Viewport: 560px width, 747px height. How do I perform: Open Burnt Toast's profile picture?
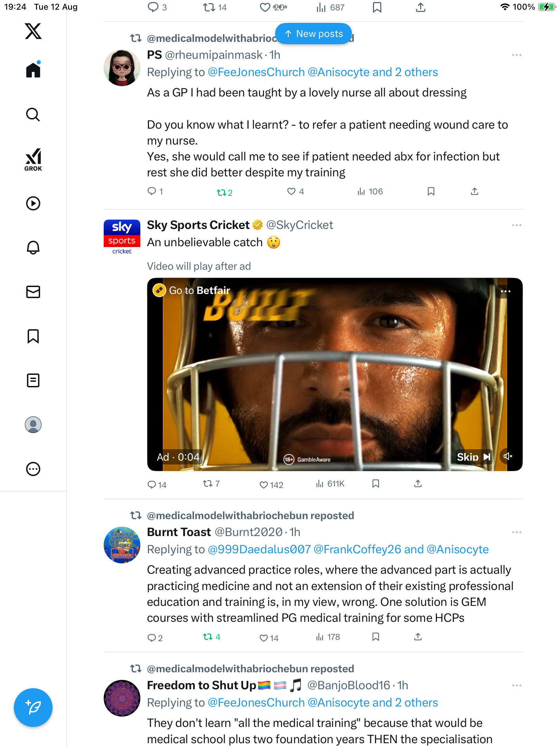(x=122, y=545)
